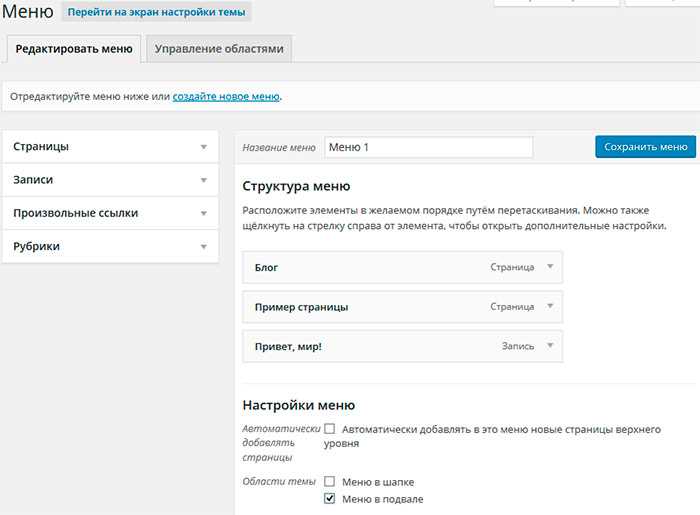
Task: Follow the создайте новое меню link
Action: point(226,96)
